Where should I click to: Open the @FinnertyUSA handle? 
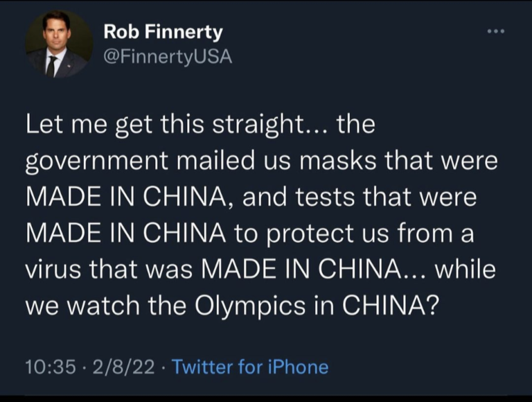pyautogui.click(x=168, y=57)
